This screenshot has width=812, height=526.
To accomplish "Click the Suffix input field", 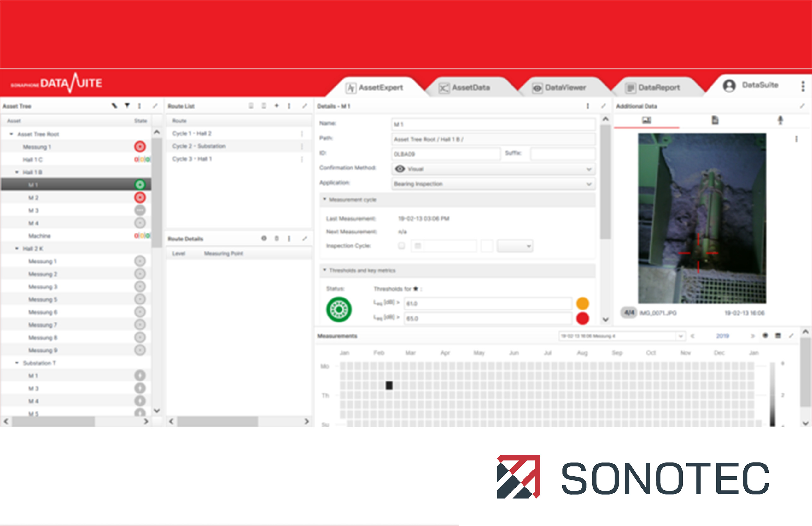I will click(563, 154).
